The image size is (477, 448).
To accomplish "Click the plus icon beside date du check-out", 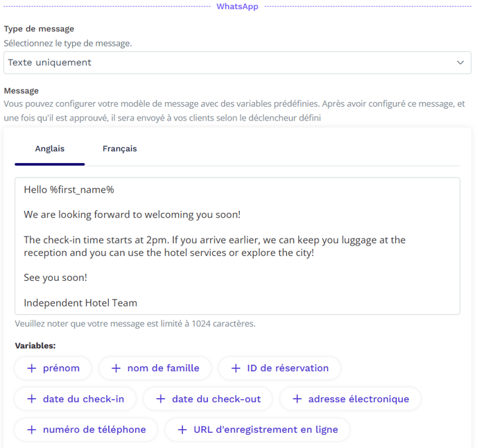I will tap(161, 399).
